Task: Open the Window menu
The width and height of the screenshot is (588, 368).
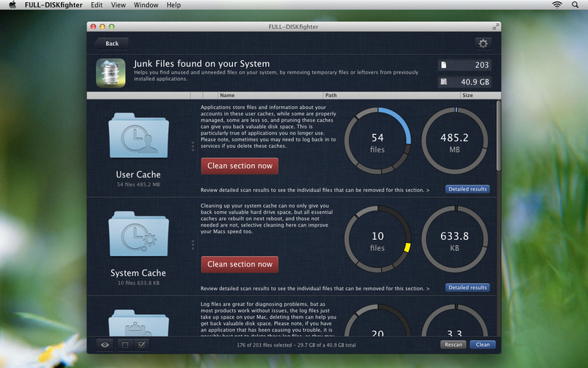Action: point(146,5)
